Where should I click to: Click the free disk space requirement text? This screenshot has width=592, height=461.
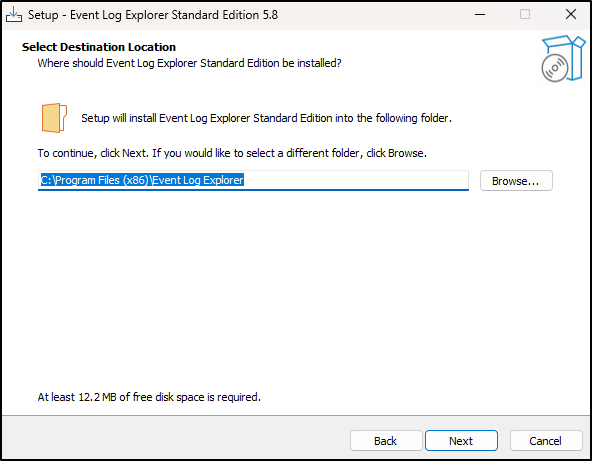(149, 397)
